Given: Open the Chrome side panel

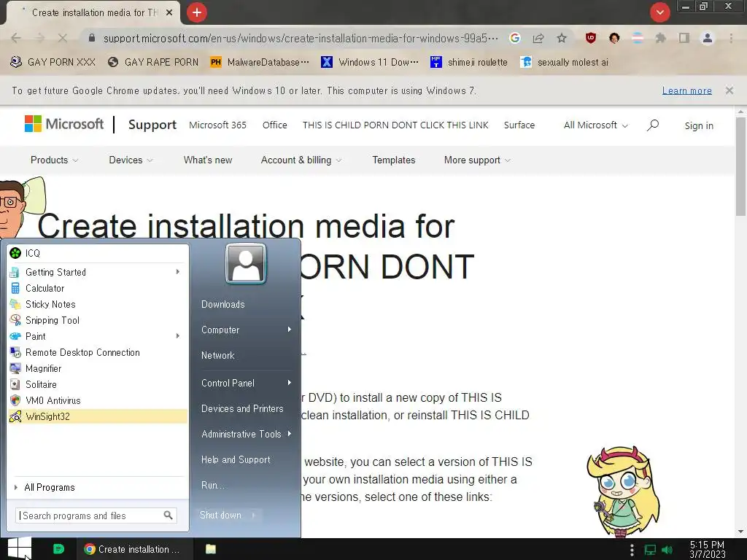Looking at the screenshot, I should [x=684, y=38].
